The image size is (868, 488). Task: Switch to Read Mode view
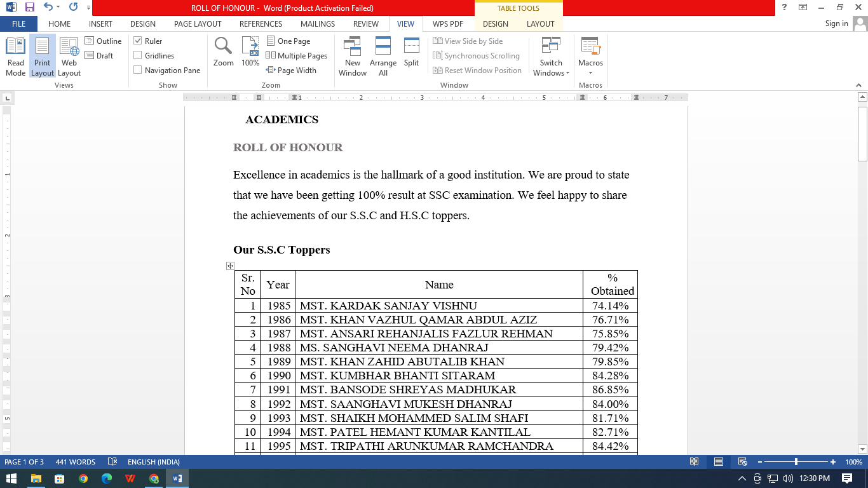click(x=16, y=56)
